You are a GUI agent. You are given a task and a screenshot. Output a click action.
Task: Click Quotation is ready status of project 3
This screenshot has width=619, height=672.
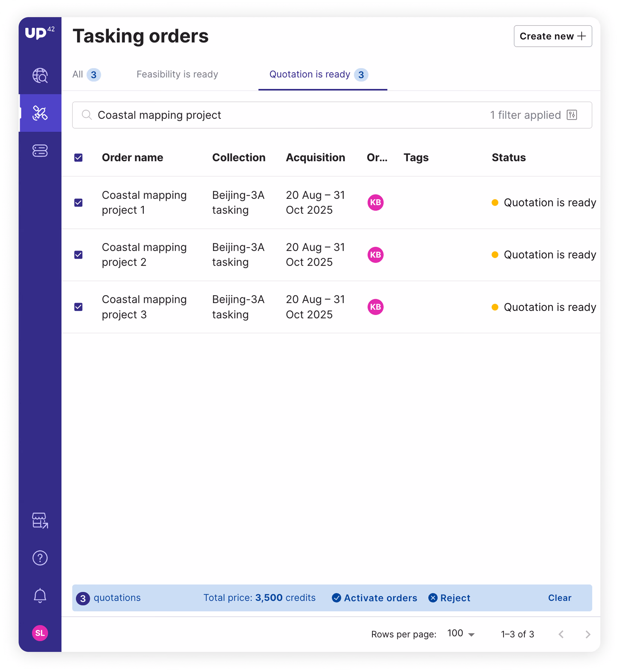point(544,307)
